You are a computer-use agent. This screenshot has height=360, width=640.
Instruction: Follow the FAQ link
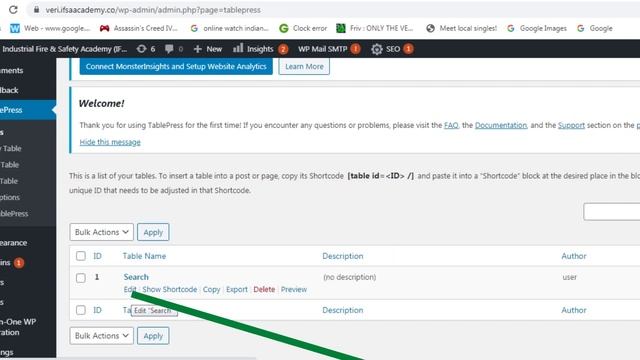[x=451, y=125]
